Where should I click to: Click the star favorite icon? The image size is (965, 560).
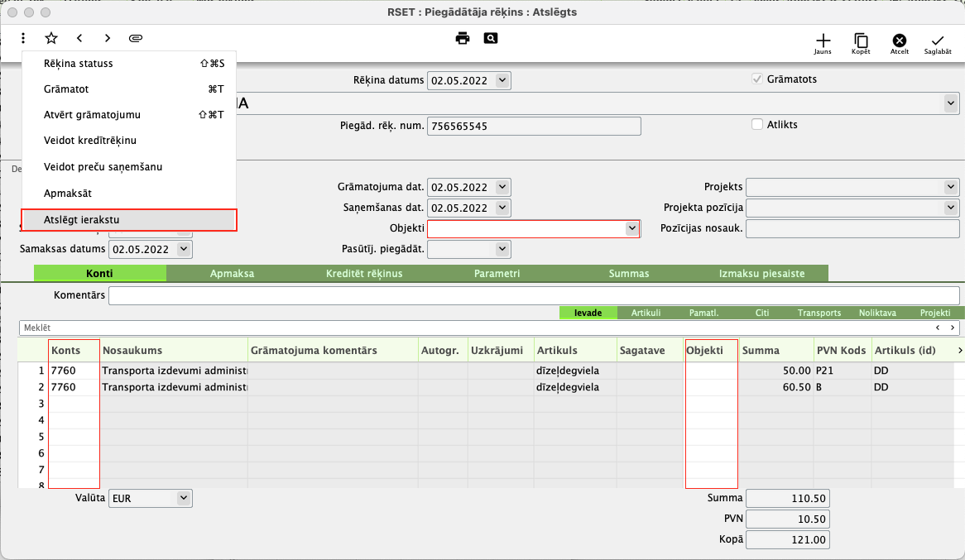(51, 38)
